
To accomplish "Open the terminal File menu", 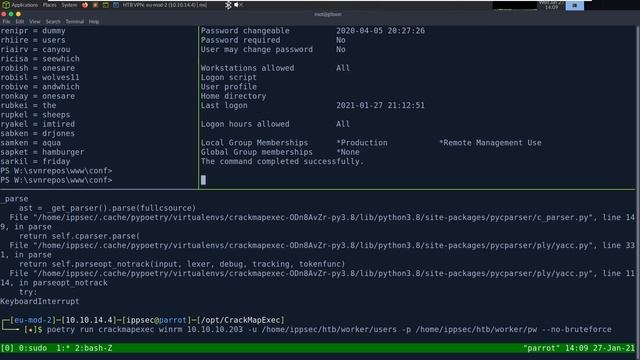I will pos(7,22).
